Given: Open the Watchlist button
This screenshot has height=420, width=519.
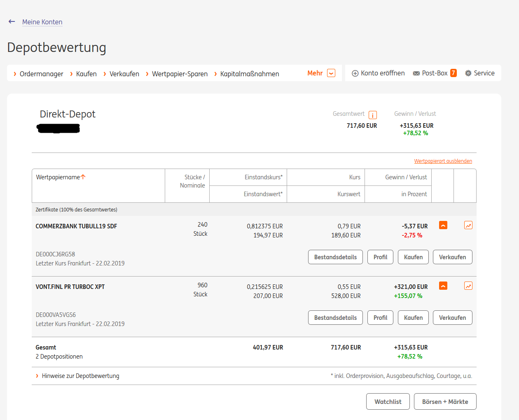Looking at the screenshot, I should [388, 401].
